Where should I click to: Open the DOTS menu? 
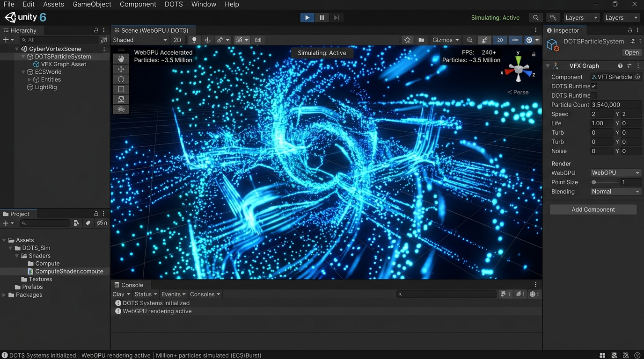click(174, 4)
